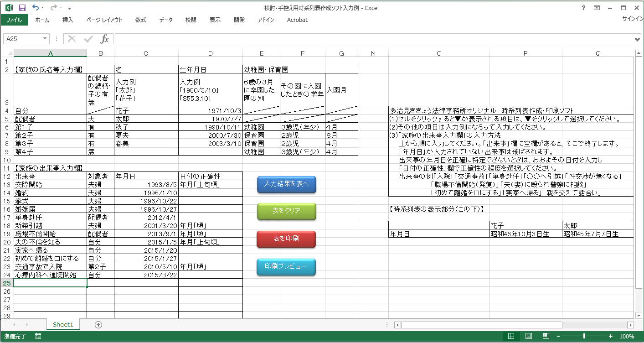Switch to the 開発 ribbon tab
The image size is (644, 343).
239,20
